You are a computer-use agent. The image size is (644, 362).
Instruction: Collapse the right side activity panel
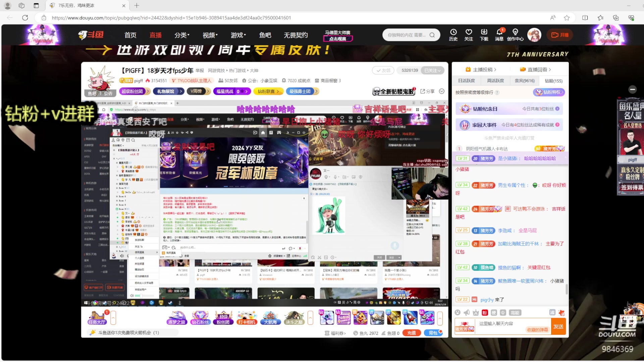(633, 89)
